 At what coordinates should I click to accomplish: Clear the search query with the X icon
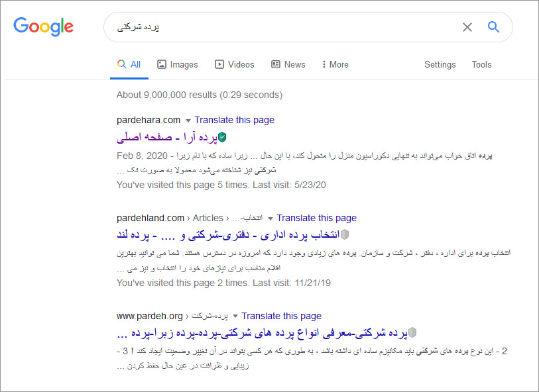pyautogui.click(x=467, y=26)
